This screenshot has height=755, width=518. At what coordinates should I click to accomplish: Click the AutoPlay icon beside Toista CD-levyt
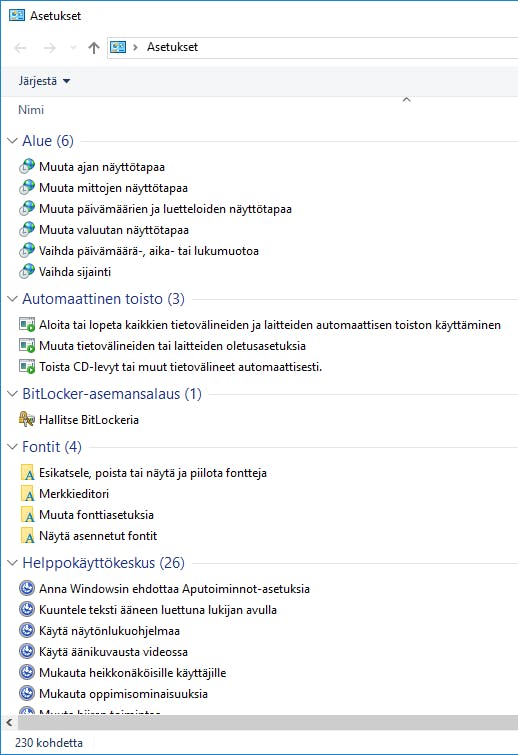27,367
